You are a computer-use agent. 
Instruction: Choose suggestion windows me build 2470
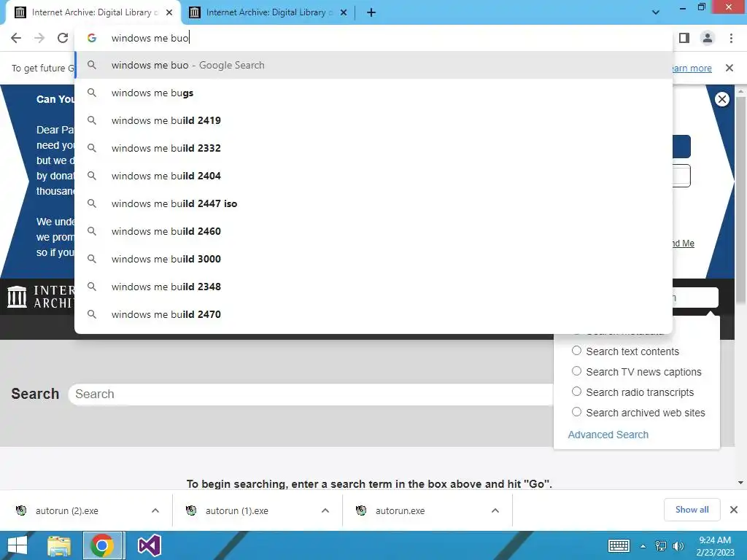[373, 314]
